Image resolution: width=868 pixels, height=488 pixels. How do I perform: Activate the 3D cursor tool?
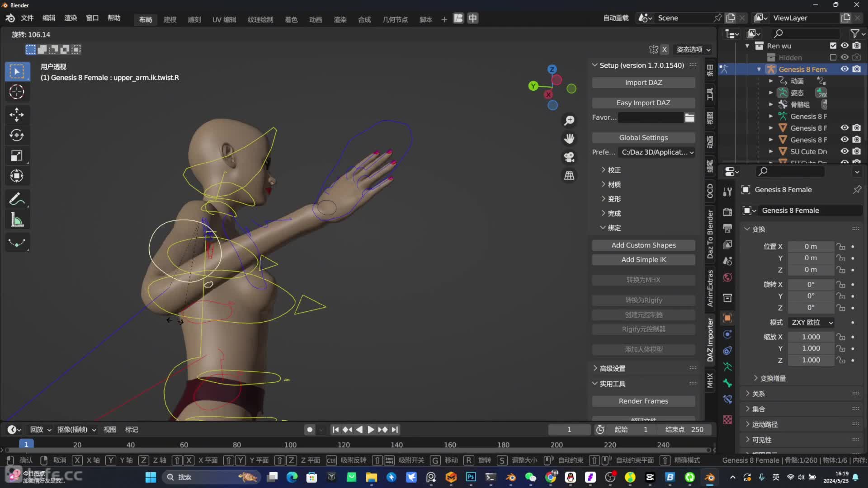17,92
